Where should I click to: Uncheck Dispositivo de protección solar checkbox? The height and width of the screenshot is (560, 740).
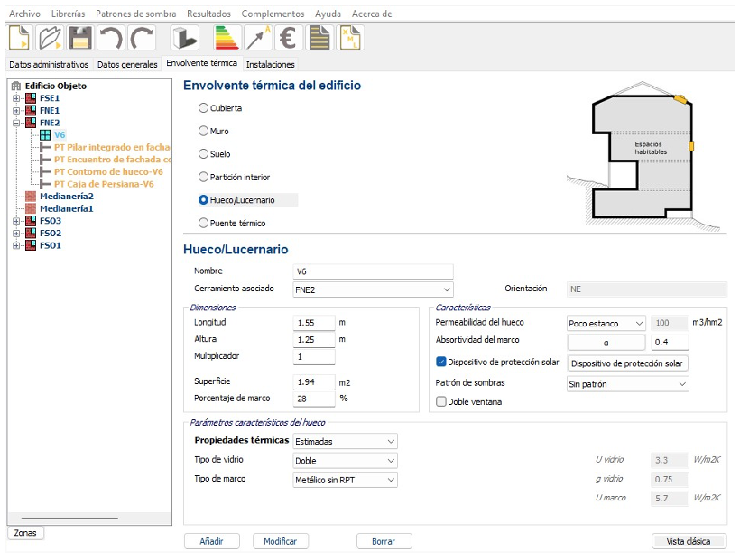[x=441, y=363]
